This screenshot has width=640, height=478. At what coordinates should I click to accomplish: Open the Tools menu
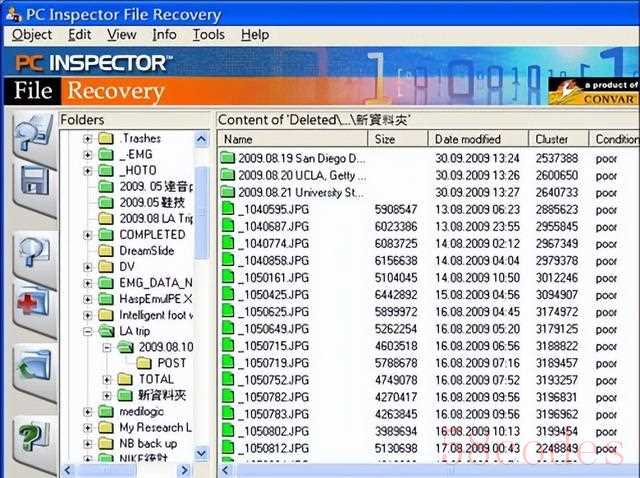(x=209, y=34)
